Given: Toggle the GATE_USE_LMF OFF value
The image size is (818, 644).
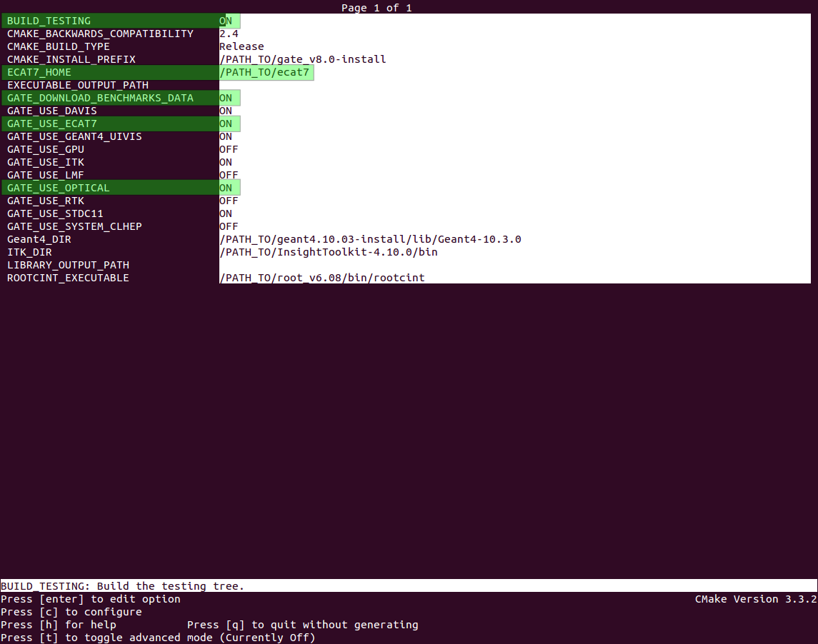Looking at the screenshot, I should 229,175.
